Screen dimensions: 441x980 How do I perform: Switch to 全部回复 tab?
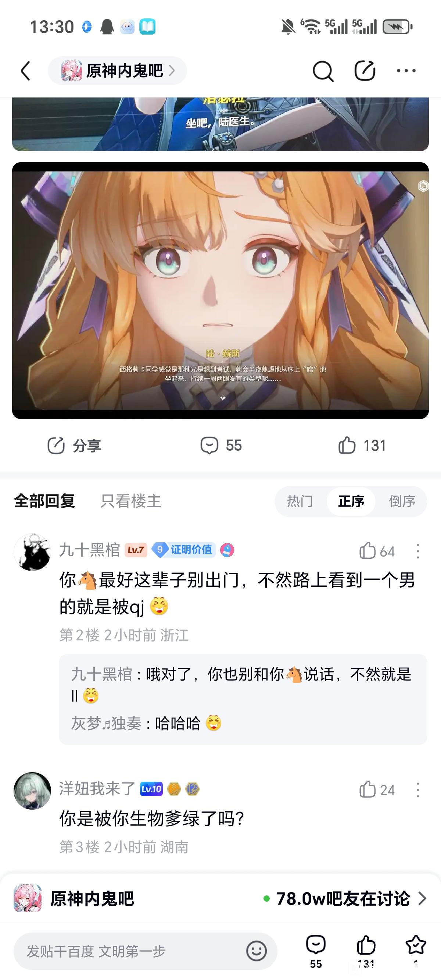[x=44, y=501]
